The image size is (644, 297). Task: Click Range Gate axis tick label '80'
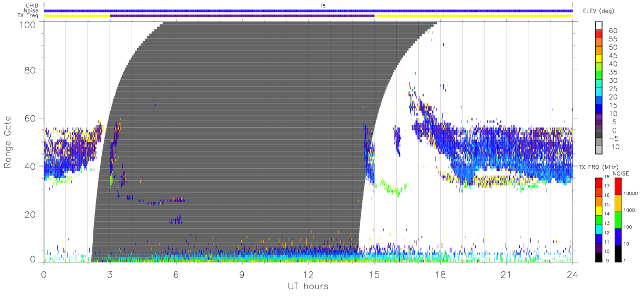(30, 70)
